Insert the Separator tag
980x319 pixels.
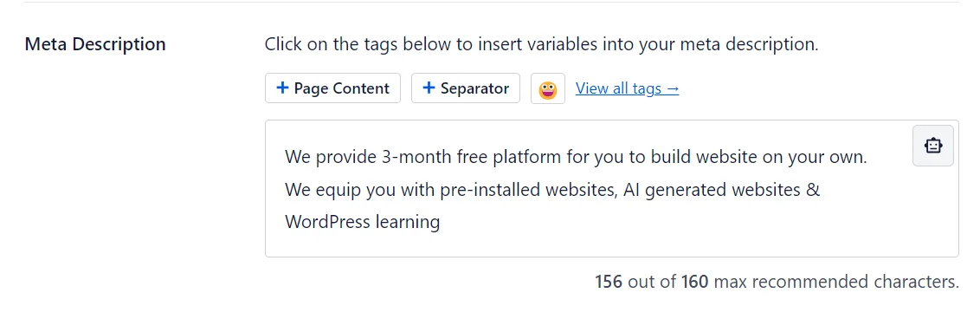point(465,88)
